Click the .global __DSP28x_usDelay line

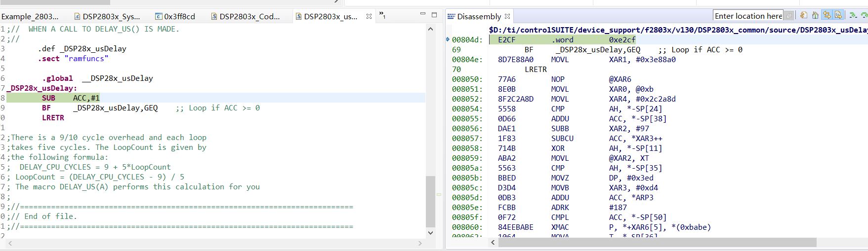pyautogui.click(x=97, y=78)
